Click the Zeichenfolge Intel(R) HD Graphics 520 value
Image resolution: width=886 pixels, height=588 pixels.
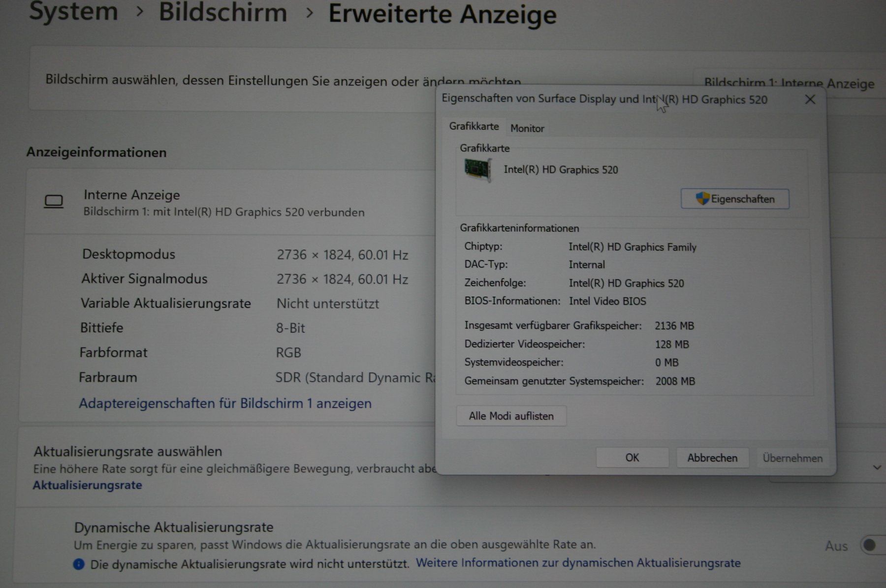coord(626,283)
